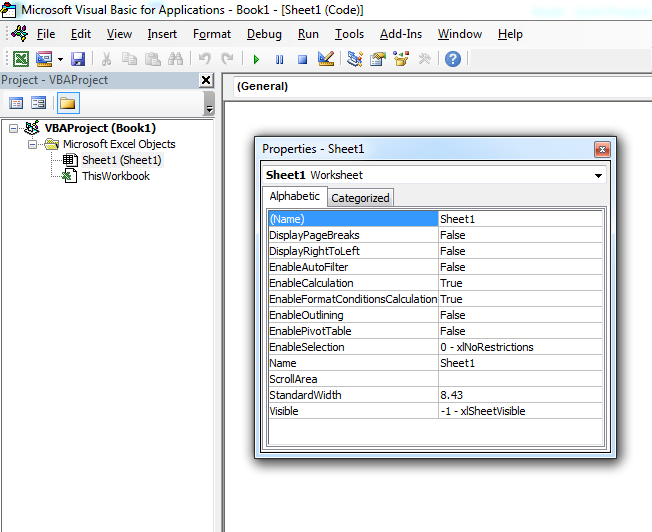Open the (General) object combo box
652x532 pixels.
tap(442, 87)
